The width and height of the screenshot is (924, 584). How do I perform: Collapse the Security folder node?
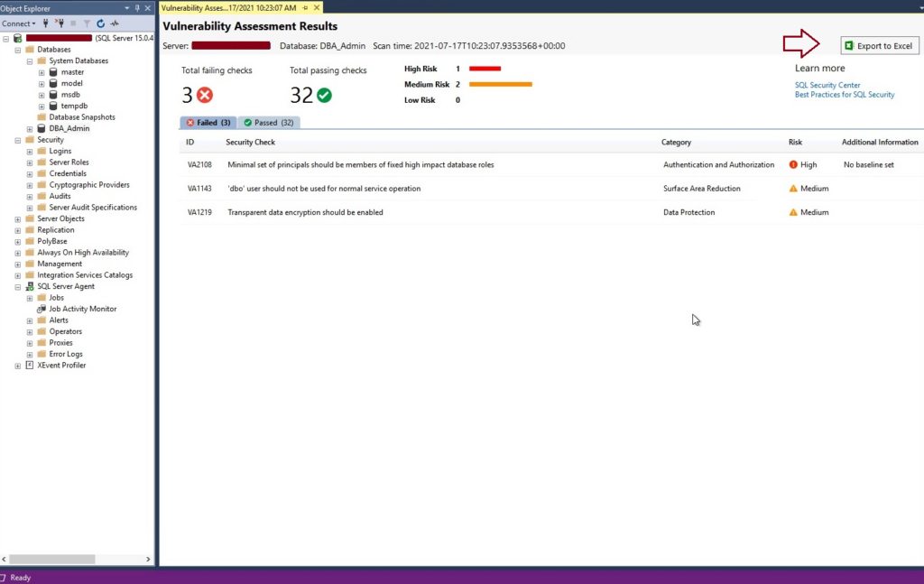[18, 140]
